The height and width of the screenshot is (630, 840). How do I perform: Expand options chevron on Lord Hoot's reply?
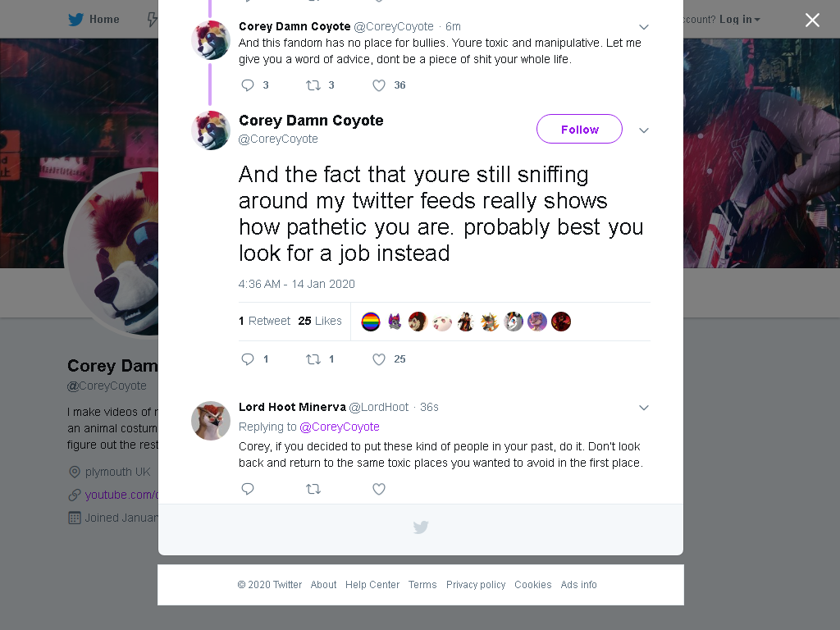coord(644,408)
